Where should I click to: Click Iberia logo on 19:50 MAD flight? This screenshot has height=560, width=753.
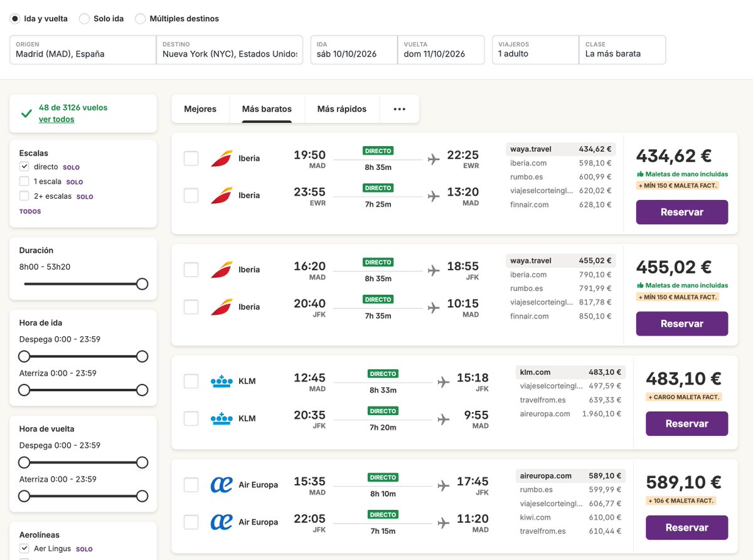[221, 159]
